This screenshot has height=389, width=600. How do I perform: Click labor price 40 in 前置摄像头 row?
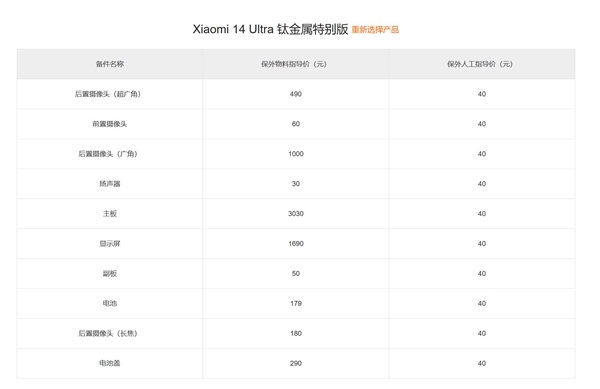[482, 124]
